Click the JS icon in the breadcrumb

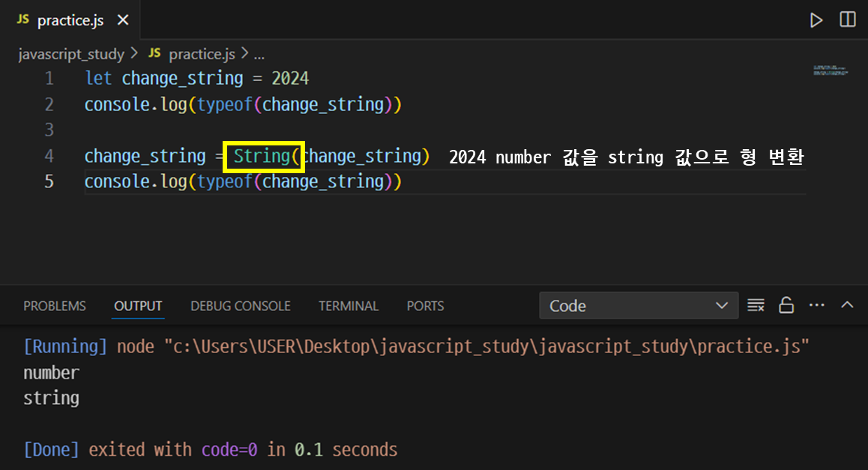(154, 53)
